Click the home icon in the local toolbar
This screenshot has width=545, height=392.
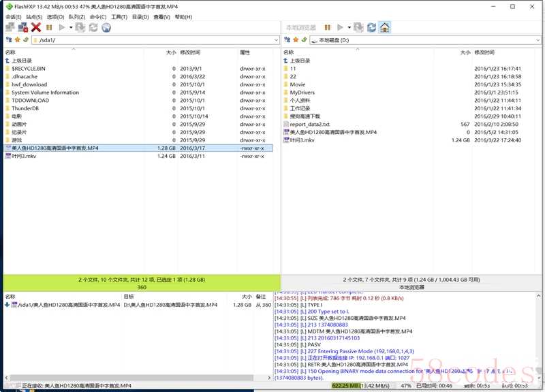(385, 27)
